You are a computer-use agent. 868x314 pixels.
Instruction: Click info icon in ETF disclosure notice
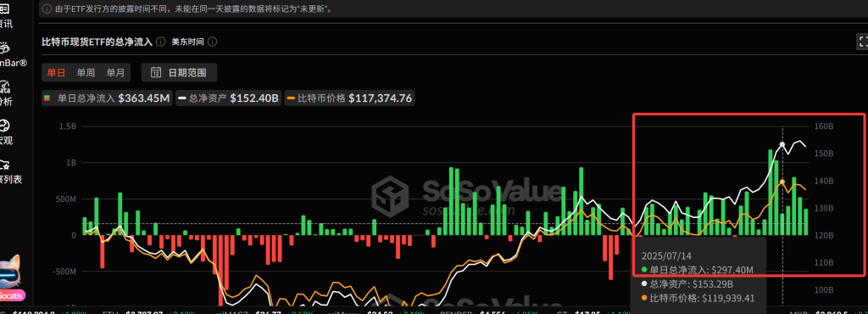click(x=47, y=9)
